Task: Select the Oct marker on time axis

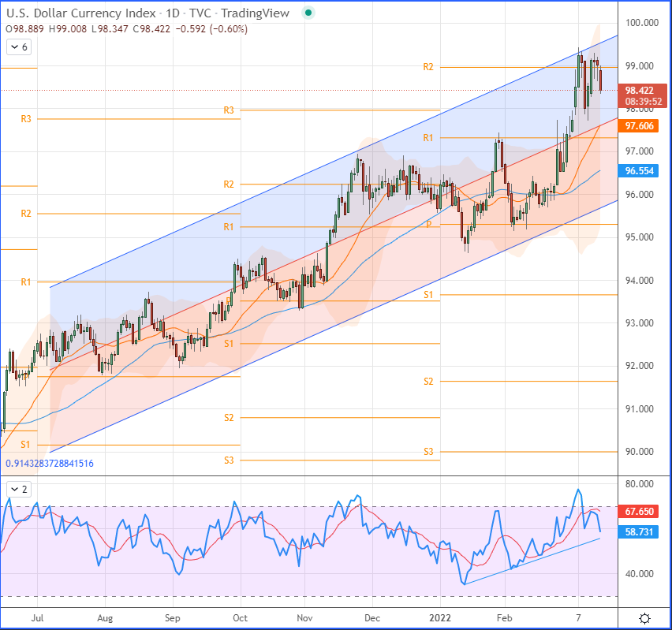Action: (240, 618)
